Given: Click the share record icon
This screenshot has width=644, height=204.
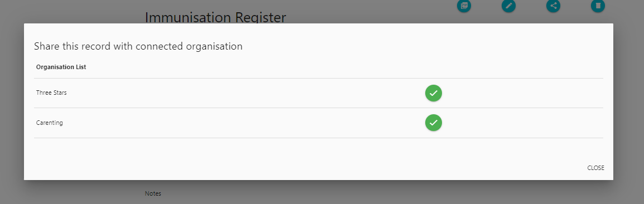Looking at the screenshot, I should (553, 6).
